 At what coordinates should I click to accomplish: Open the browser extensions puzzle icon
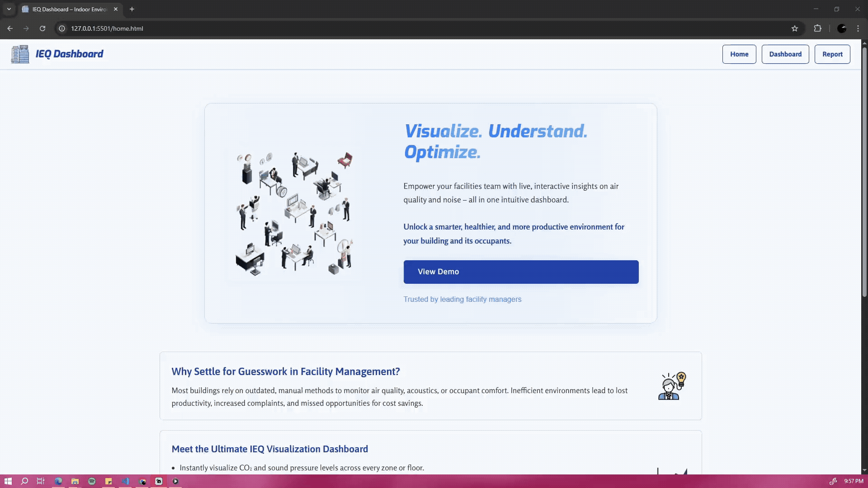pyautogui.click(x=817, y=28)
